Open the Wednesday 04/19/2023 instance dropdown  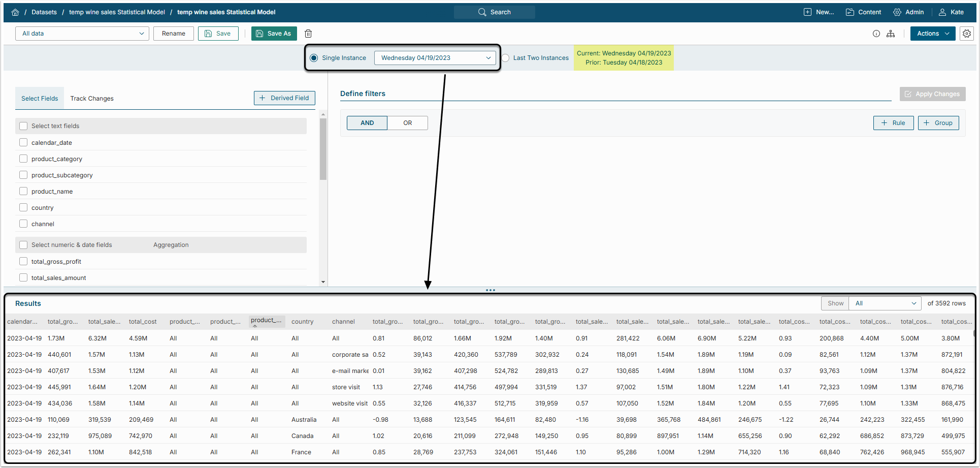point(435,58)
